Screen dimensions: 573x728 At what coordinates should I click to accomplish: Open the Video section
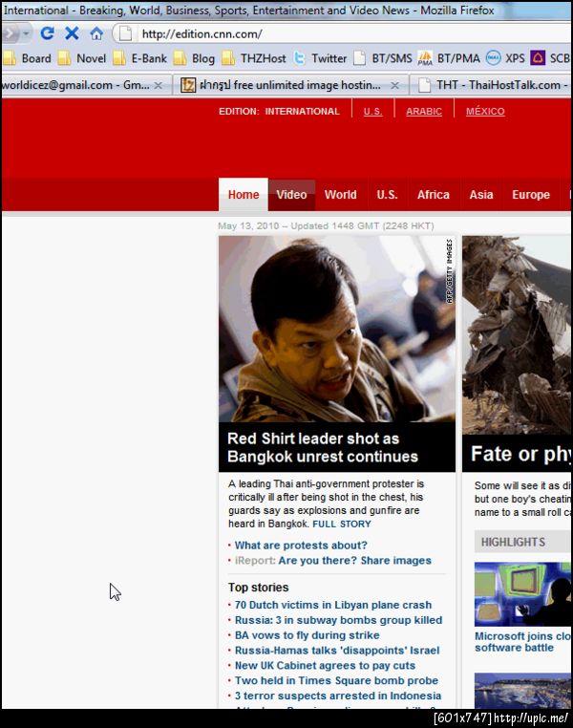point(291,195)
